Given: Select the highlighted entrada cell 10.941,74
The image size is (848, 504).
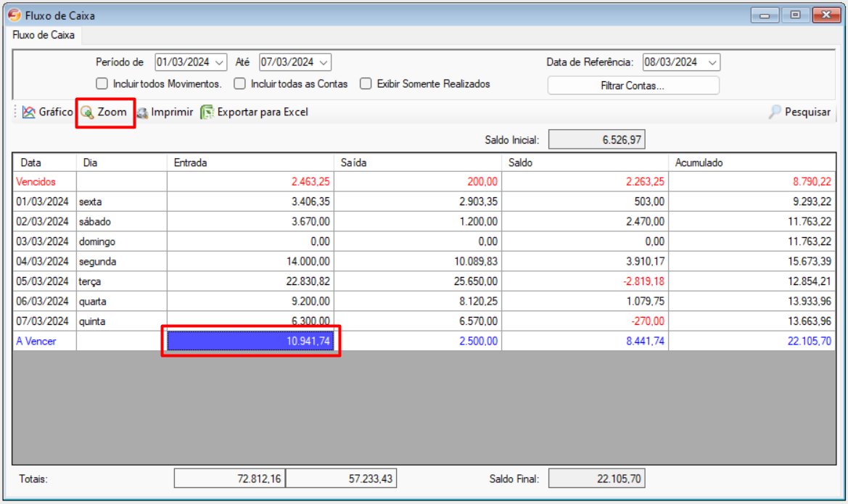Looking at the screenshot, I should 250,342.
